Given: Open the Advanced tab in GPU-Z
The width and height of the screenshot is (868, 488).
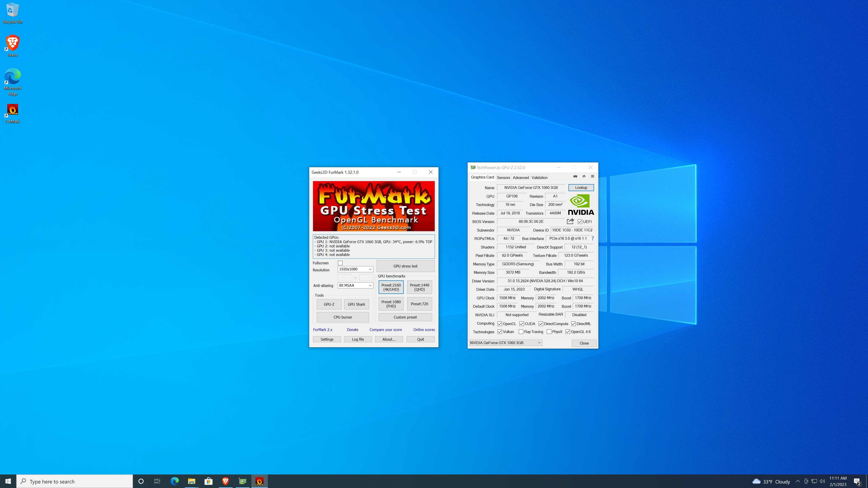Looking at the screenshot, I should click(521, 178).
